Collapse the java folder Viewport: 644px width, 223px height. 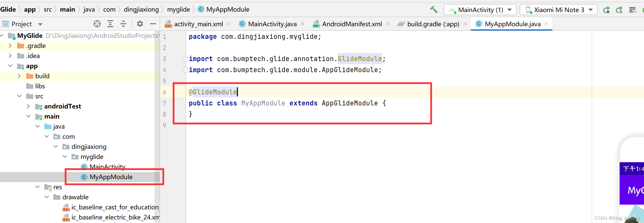(38, 126)
